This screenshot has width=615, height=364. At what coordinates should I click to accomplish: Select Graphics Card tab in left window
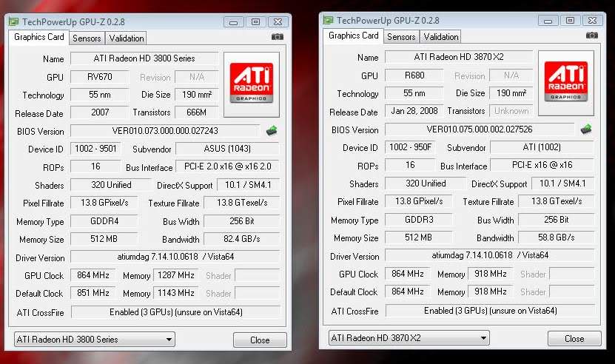pyautogui.click(x=38, y=37)
